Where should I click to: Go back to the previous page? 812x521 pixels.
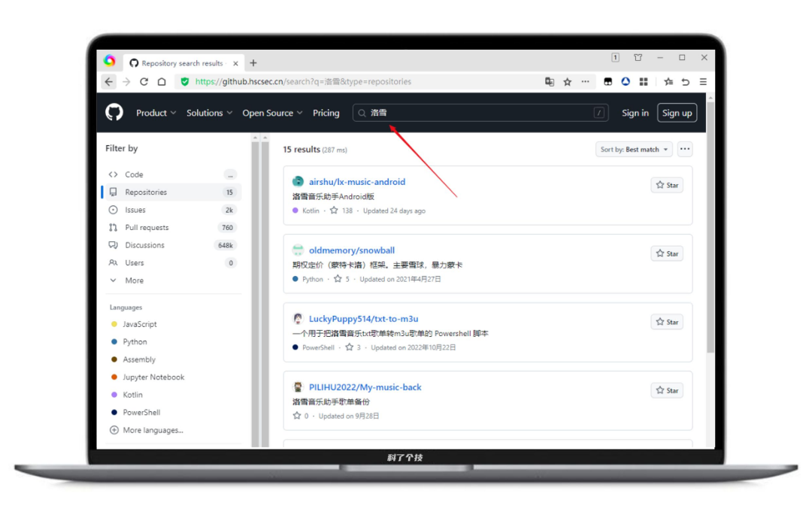click(109, 82)
